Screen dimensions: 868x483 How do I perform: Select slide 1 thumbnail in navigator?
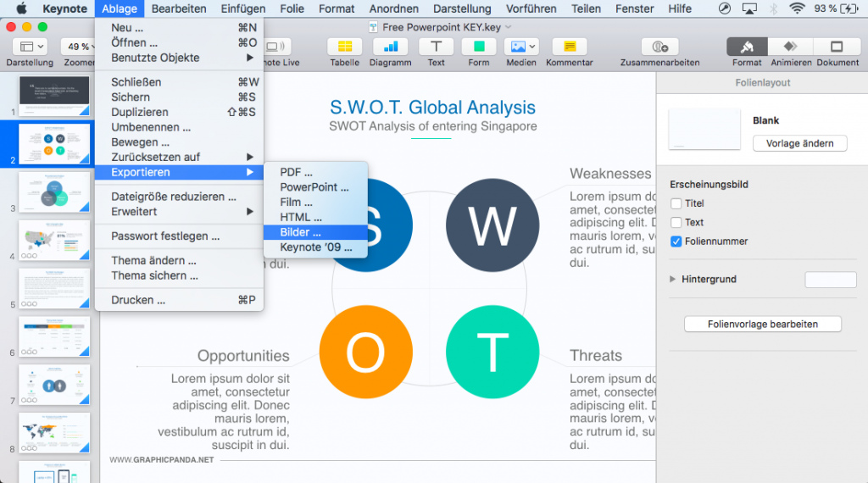[x=54, y=96]
